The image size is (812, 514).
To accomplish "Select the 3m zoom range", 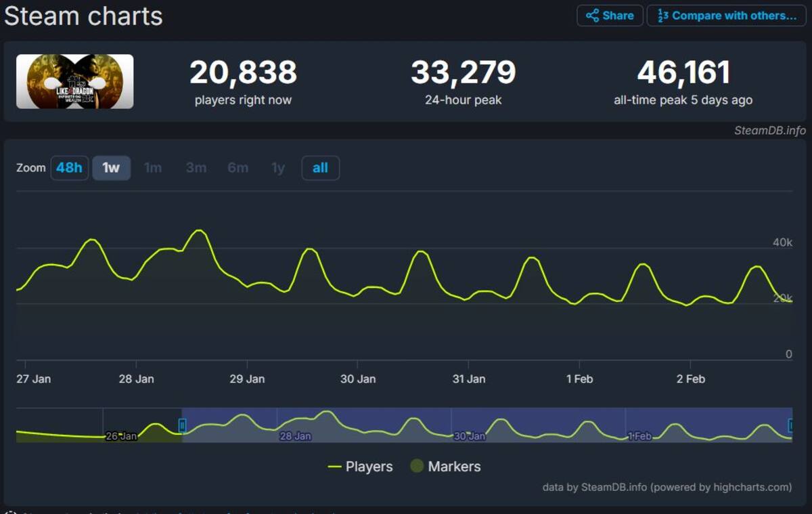I will coord(196,168).
